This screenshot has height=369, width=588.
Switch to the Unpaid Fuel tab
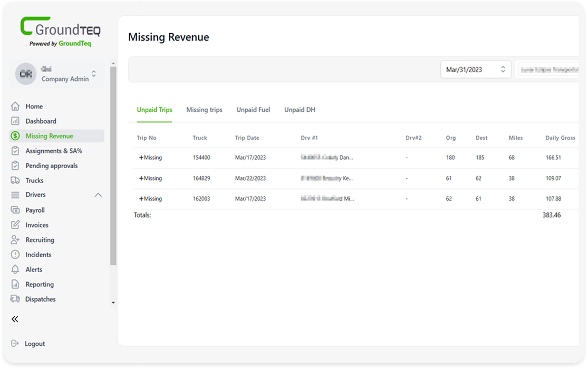pyautogui.click(x=253, y=110)
